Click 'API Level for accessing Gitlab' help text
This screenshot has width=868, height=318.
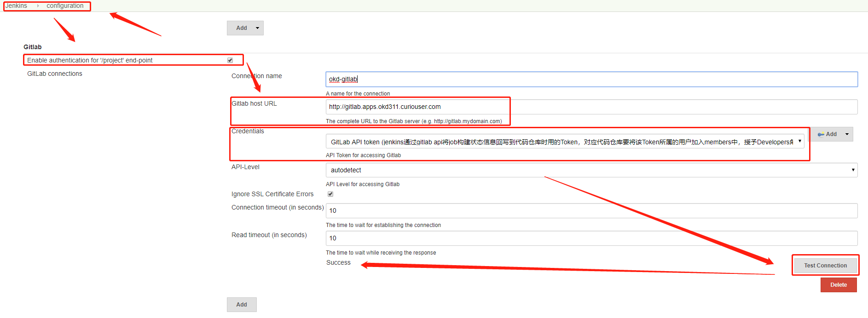[x=363, y=184]
